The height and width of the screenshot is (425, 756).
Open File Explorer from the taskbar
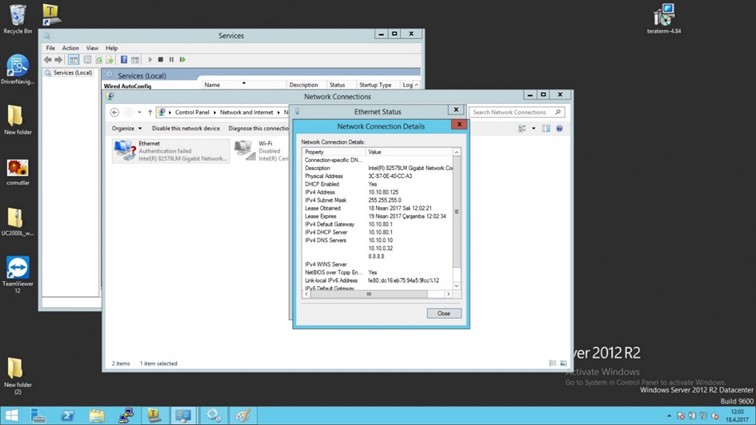tap(96, 415)
